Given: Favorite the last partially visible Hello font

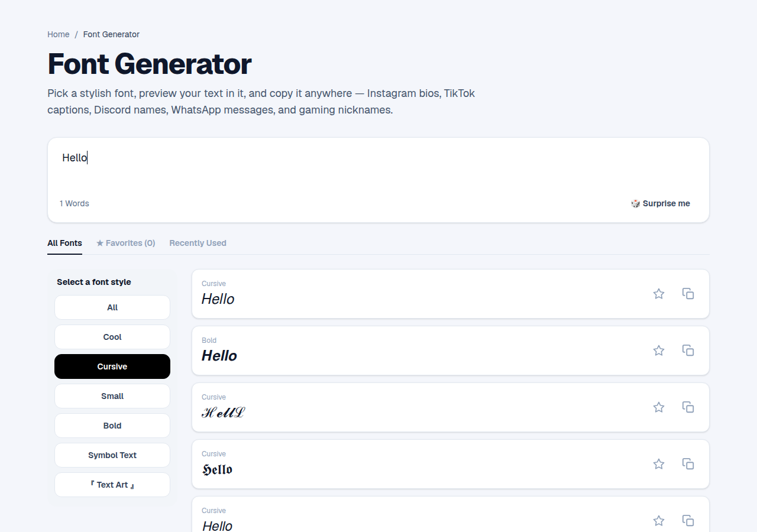Looking at the screenshot, I should click(x=659, y=521).
